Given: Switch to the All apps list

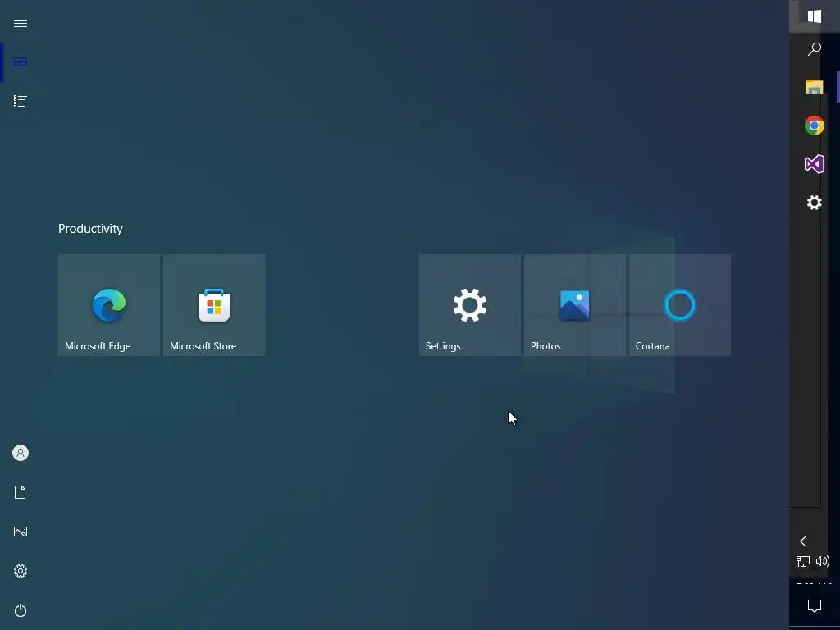Looking at the screenshot, I should click(x=21, y=101).
